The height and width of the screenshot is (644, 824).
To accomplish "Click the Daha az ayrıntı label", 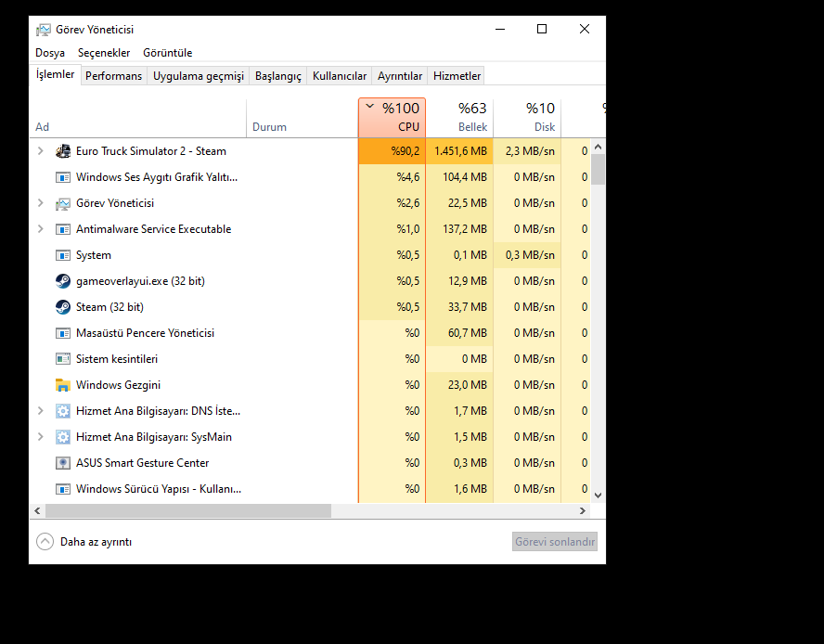I will coord(97,542).
